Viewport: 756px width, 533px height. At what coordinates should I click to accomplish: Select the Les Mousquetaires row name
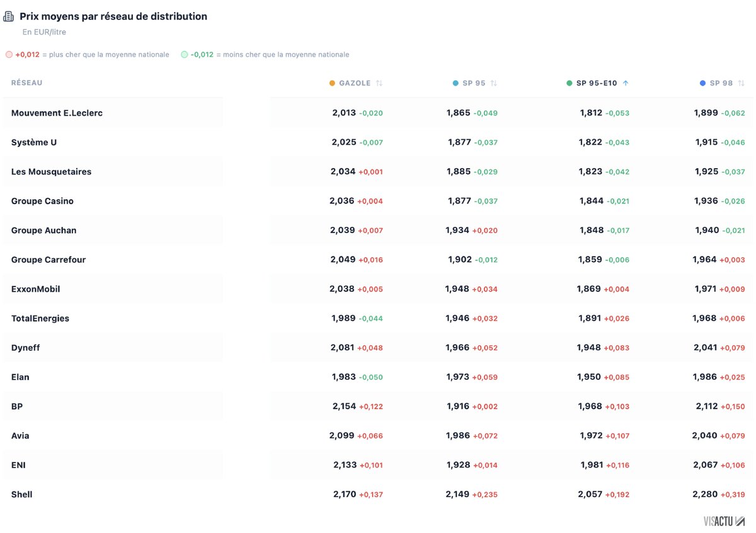coord(51,171)
